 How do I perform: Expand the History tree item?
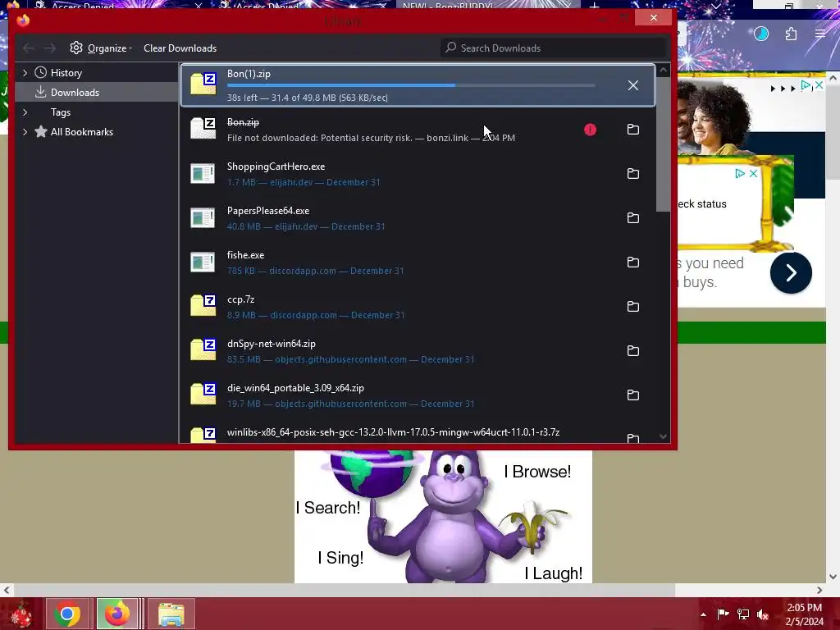tap(25, 73)
